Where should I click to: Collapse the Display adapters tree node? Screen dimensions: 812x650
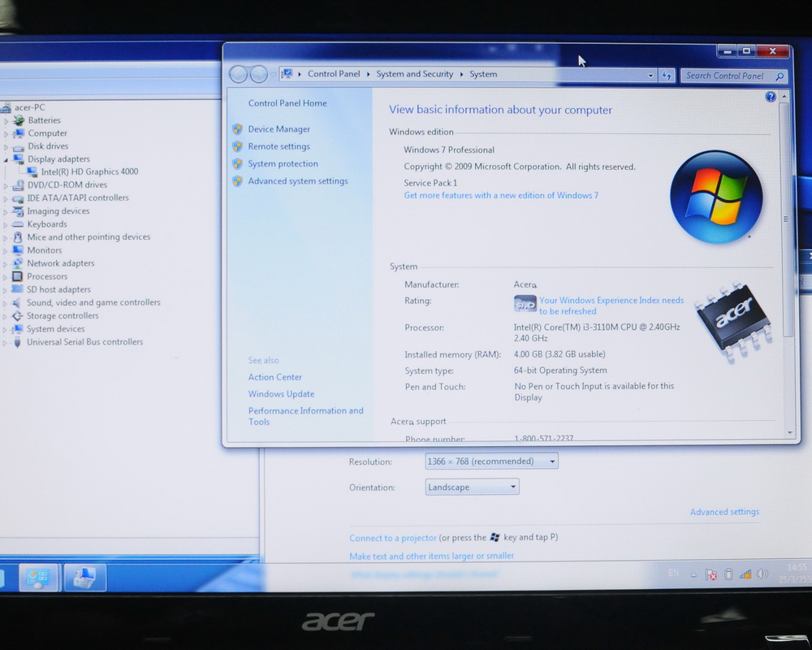pos(6,159)
